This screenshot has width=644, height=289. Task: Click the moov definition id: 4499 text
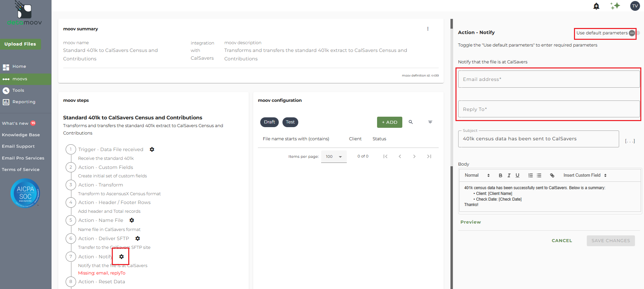click(420, 76)
